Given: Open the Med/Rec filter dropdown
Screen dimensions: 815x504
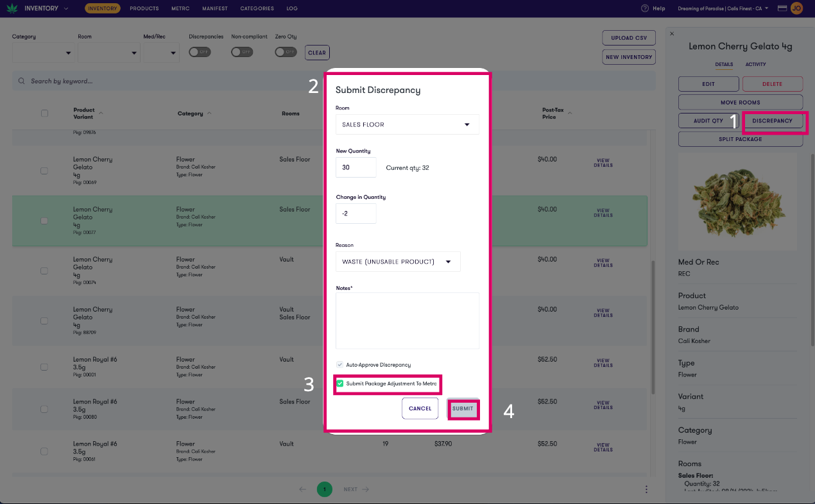Looking at the screenshot, I should [161, 53].
